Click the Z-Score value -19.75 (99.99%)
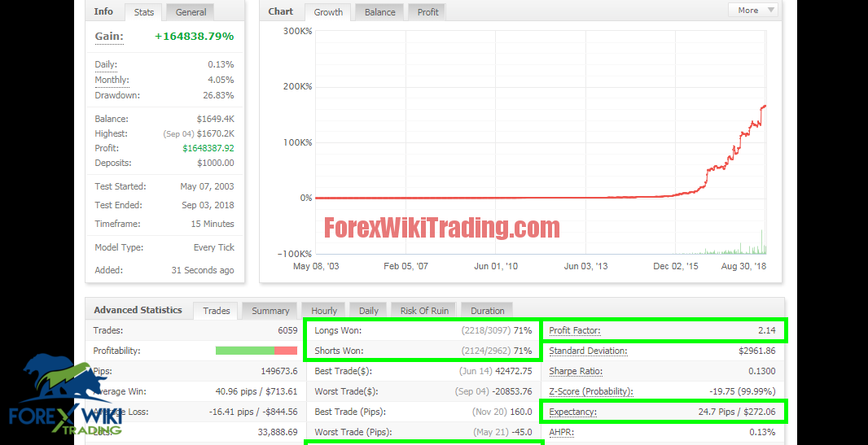 click(743, 391)
